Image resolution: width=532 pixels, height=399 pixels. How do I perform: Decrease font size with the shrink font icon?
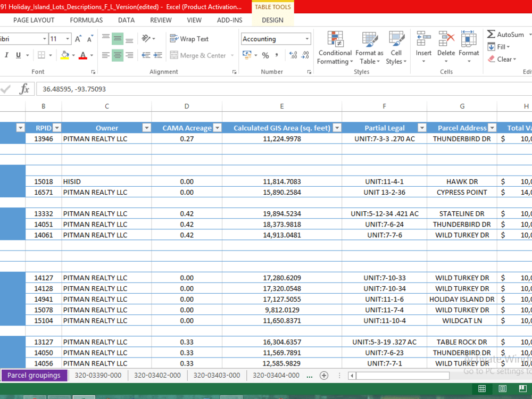[x=90, y=39]
